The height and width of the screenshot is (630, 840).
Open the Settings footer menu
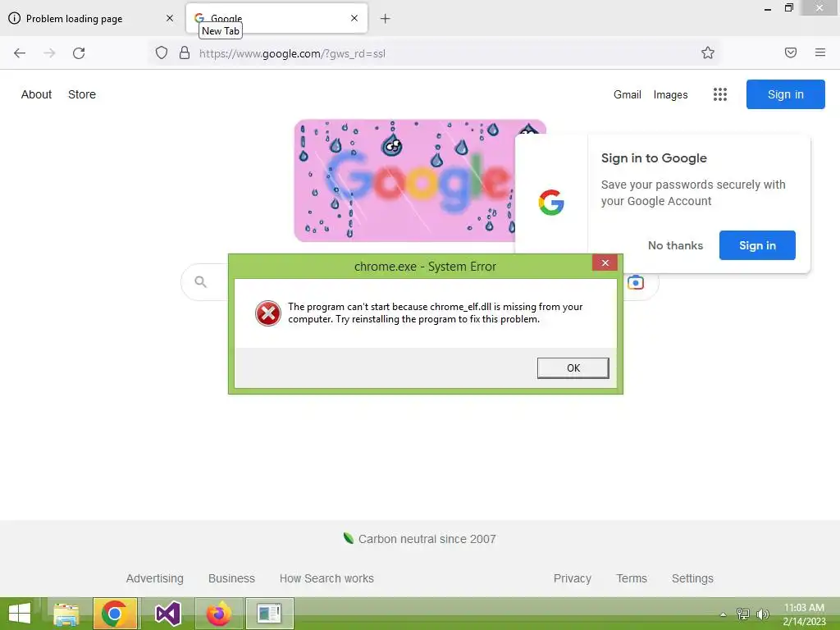[692, 578]
